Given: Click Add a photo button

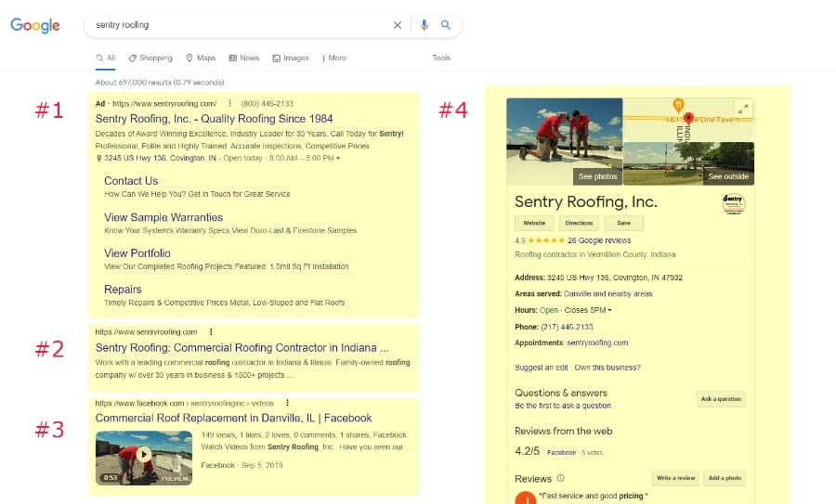Looking at the screenshot, I should (725, 478).
